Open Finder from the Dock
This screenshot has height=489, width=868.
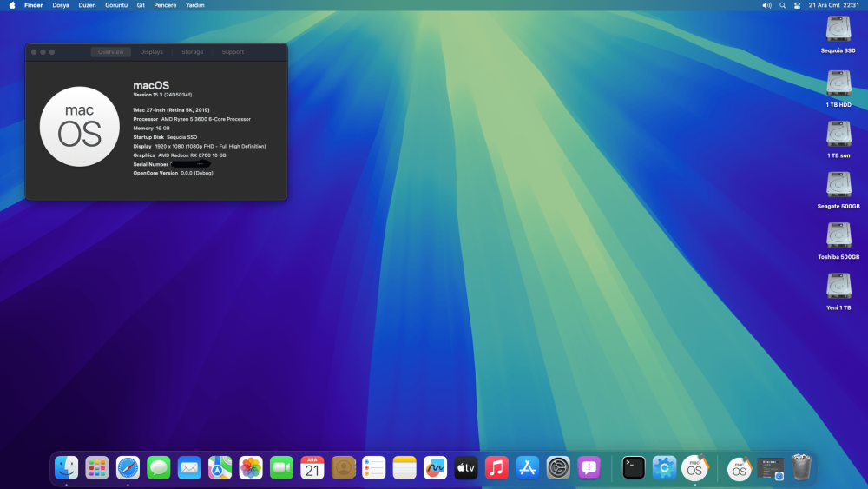(67, 468)
